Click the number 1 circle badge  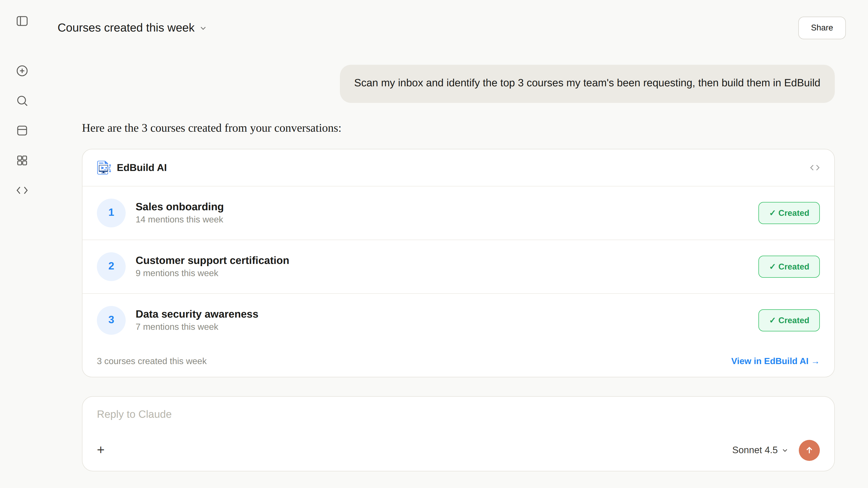point(111,213)
